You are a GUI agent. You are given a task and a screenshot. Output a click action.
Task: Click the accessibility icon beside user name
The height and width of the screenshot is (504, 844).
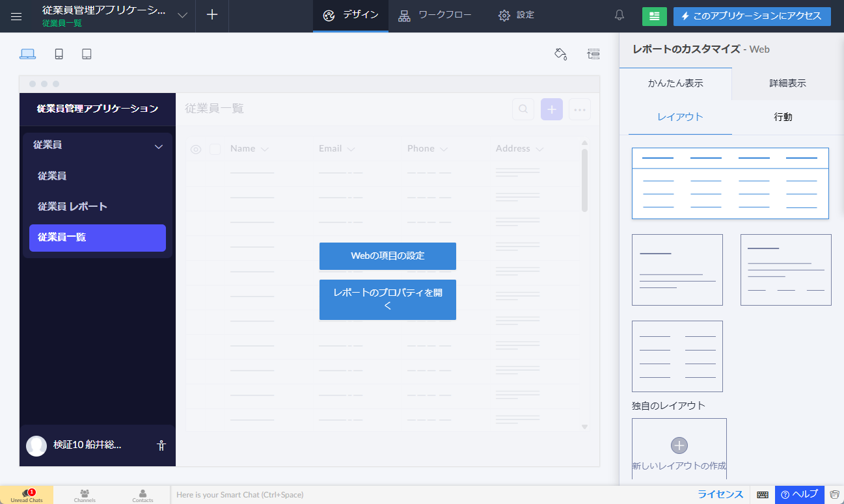click(161, 445)
